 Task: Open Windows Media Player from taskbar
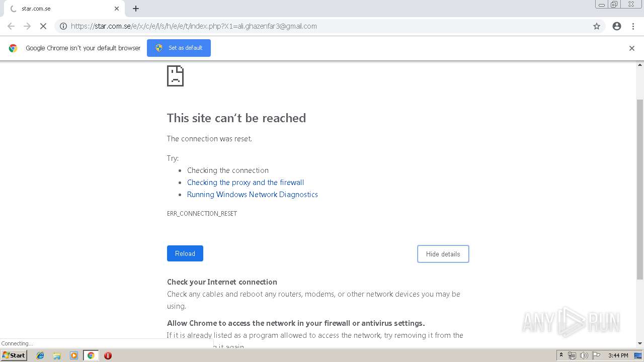74,355
